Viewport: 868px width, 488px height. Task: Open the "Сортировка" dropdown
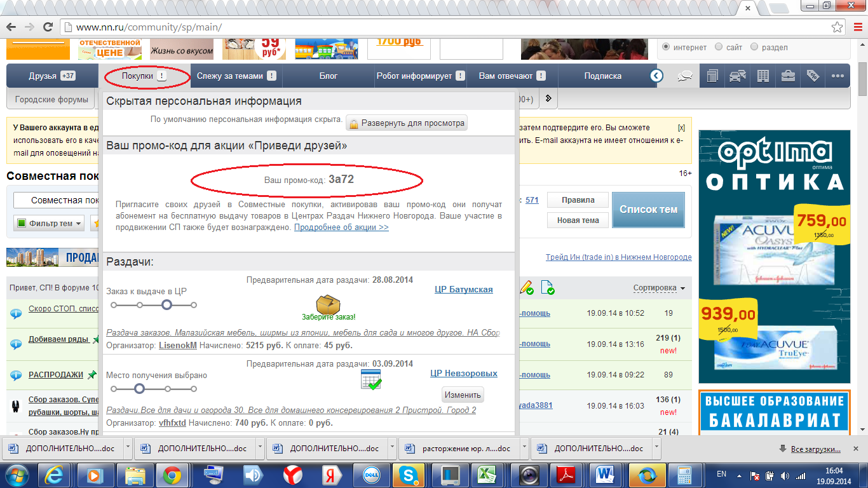click(x=660, y=288)
